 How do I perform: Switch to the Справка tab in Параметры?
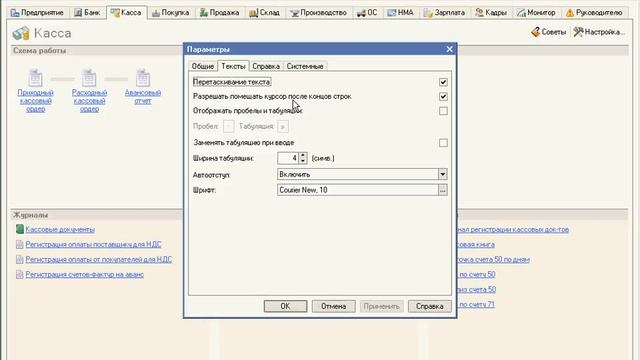266,66
